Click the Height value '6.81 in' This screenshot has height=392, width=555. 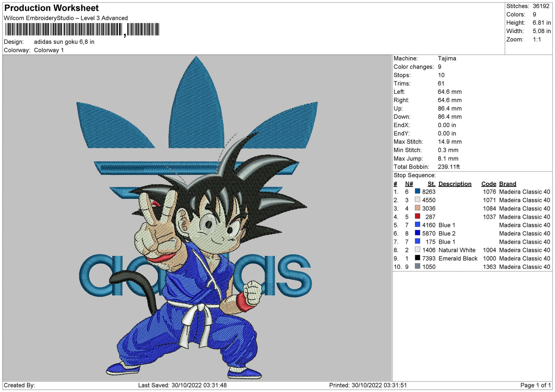[542, 23]
